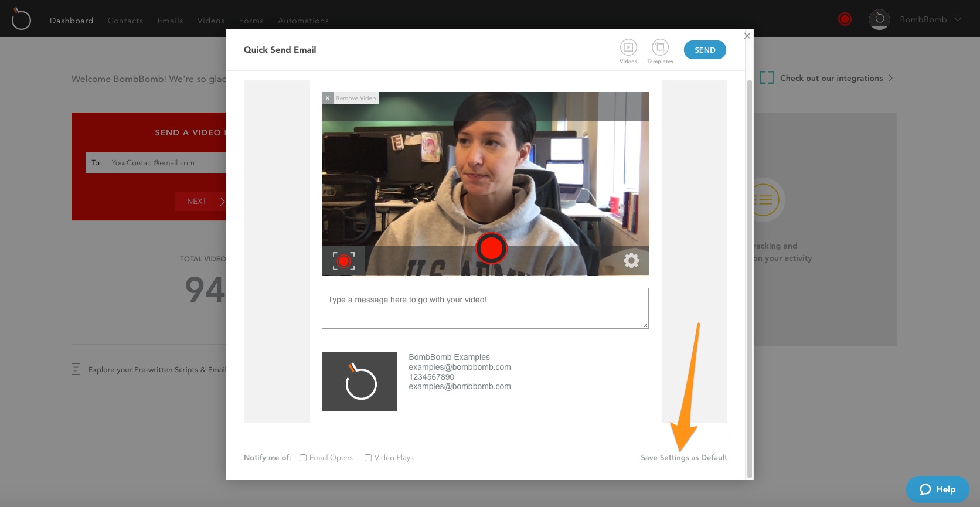Screen dimensions: 980x507
Task: Click the dialog vertical scrollbar
Action: (749, 278)
